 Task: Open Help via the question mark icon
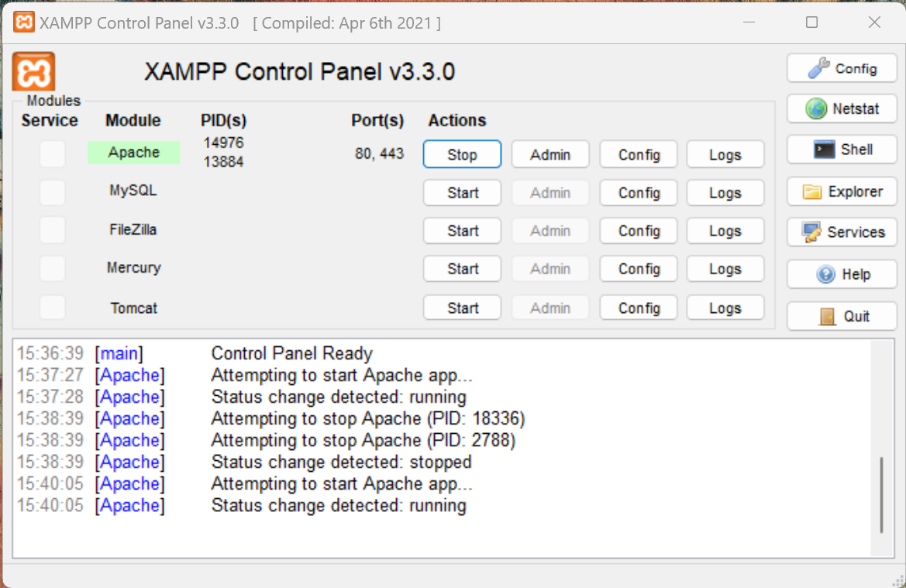pos(826,274)
